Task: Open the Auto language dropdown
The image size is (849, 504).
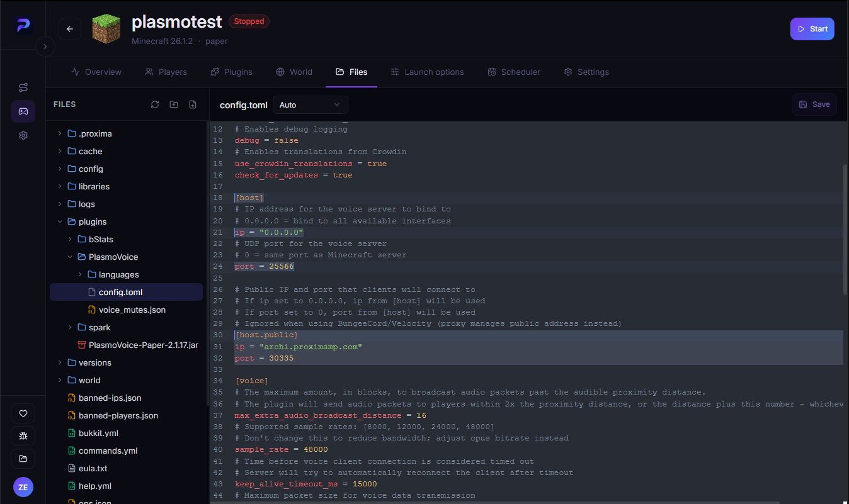Action: [310, 104]
